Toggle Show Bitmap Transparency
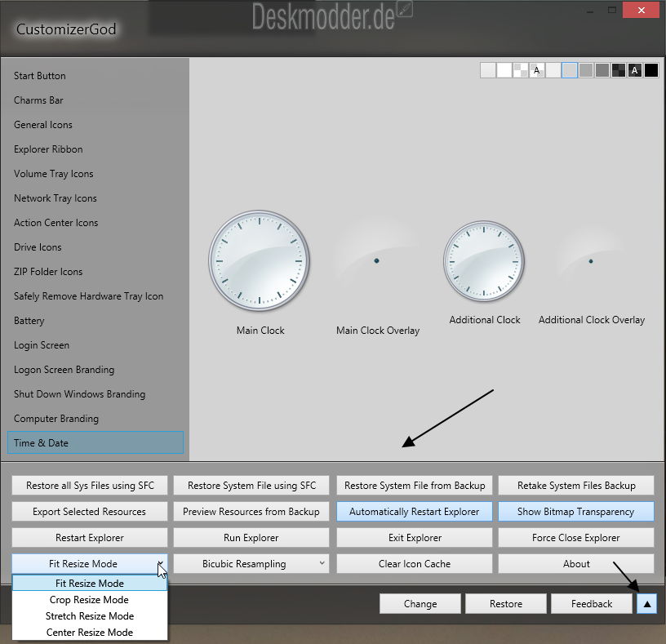This screenshot has height=644, width=666. point(576,512)
